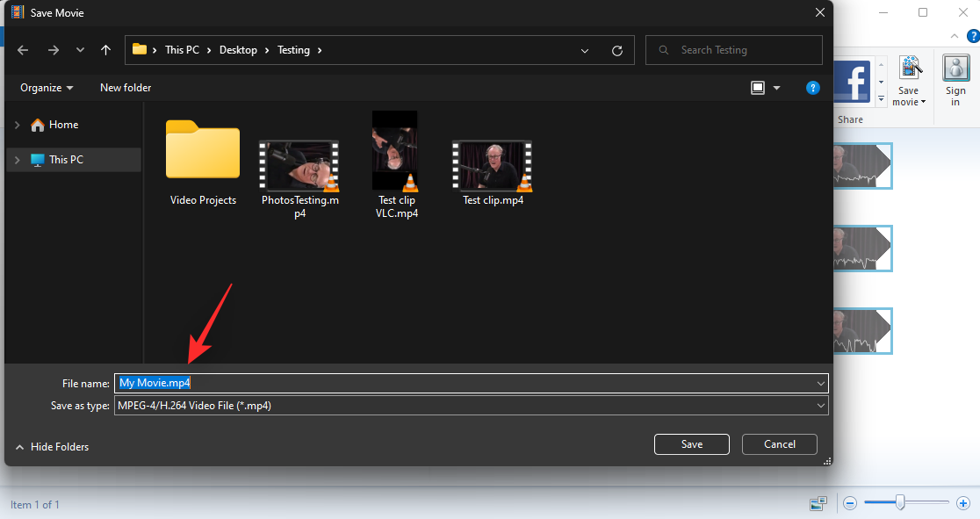Expand chevron after Testing in path
This screenshot has width=980, height=519.
point(320,50)
